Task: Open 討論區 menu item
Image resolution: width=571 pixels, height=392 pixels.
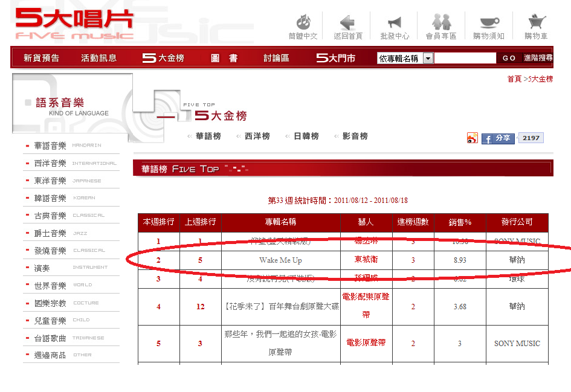Action: point(276,58)
